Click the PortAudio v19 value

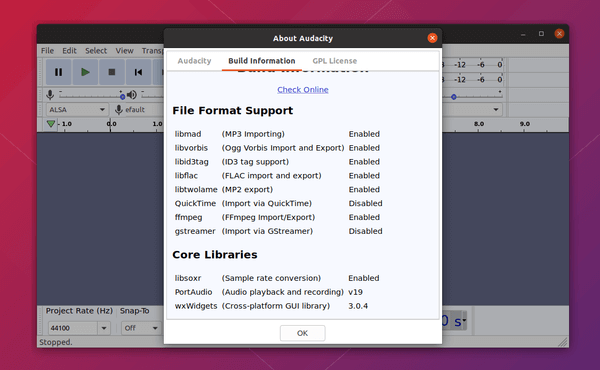(355, 292)
